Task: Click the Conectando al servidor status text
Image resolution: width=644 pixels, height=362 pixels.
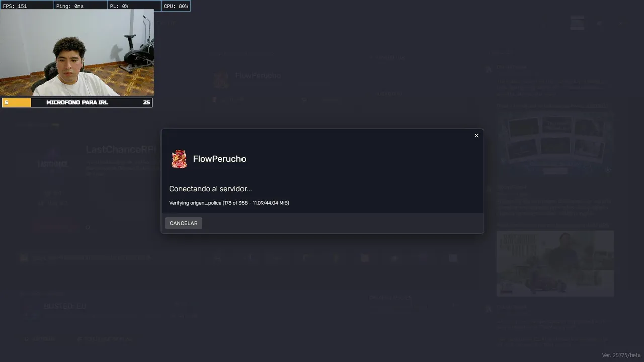Action: point(210,189)
